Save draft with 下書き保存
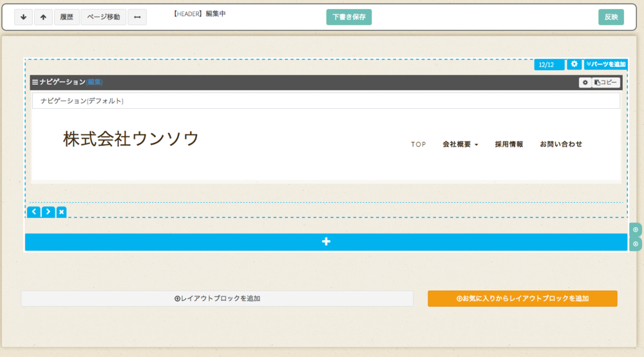This screenshot has width=644, height=357. pos(349,17)
